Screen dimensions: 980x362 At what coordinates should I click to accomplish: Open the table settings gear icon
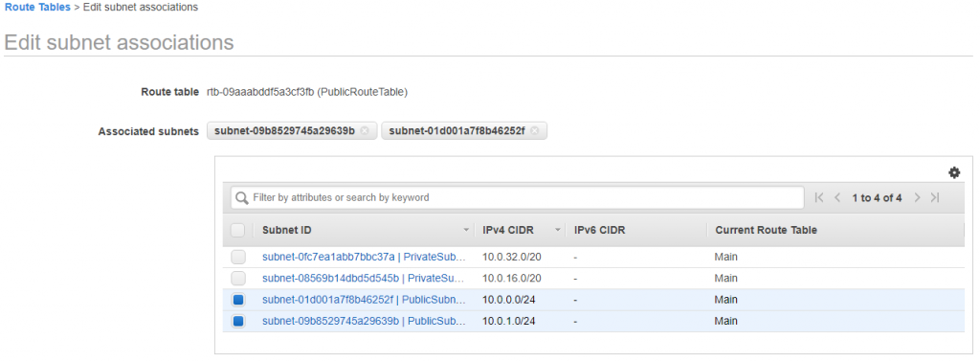point(954,173)
